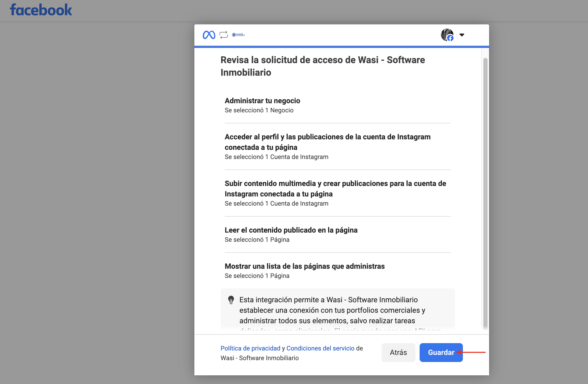588x384 pixels.
Task: Click the integration info notice text
Action: tap(332, 310)
